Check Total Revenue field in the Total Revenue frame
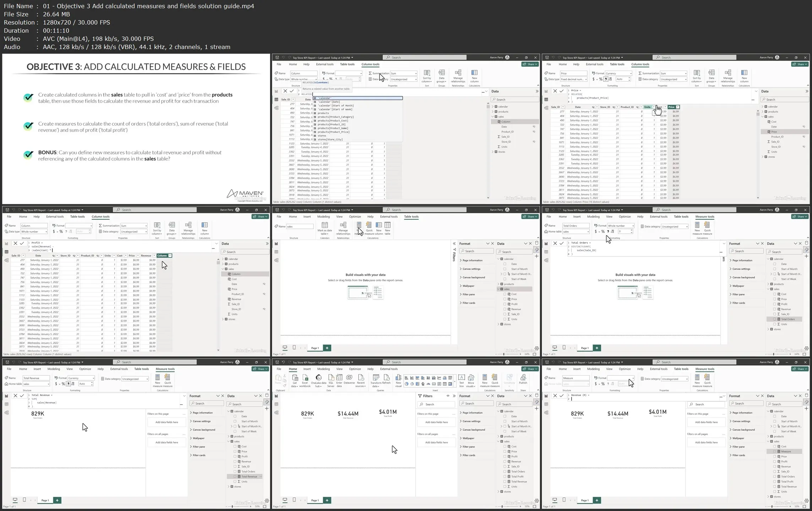Screen dimensions: 812x511 coord(235,477)
